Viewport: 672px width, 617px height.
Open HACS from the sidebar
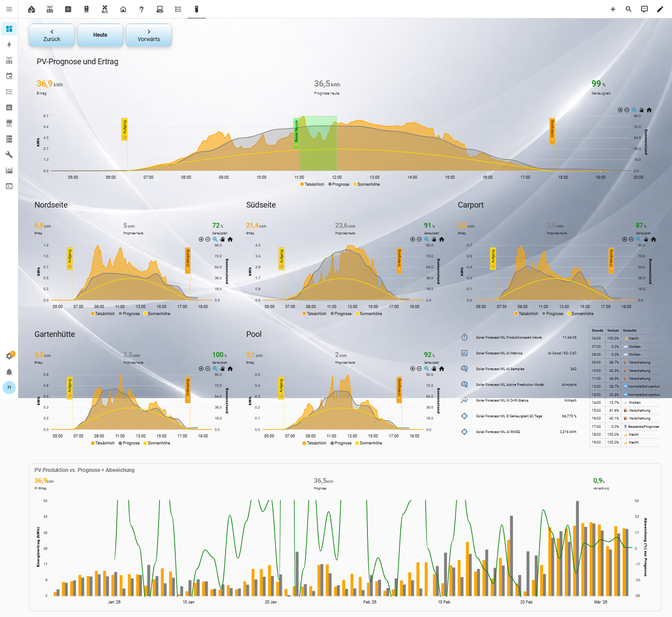(9, 123)
